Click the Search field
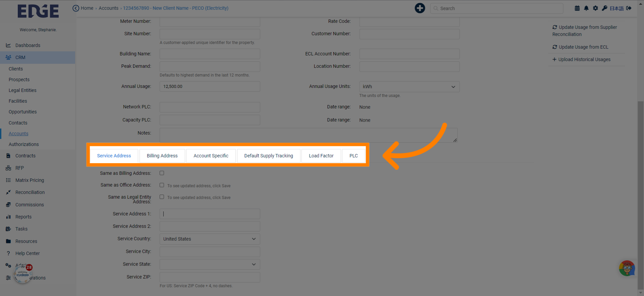 pyautogui.click(x=496, y=8)
